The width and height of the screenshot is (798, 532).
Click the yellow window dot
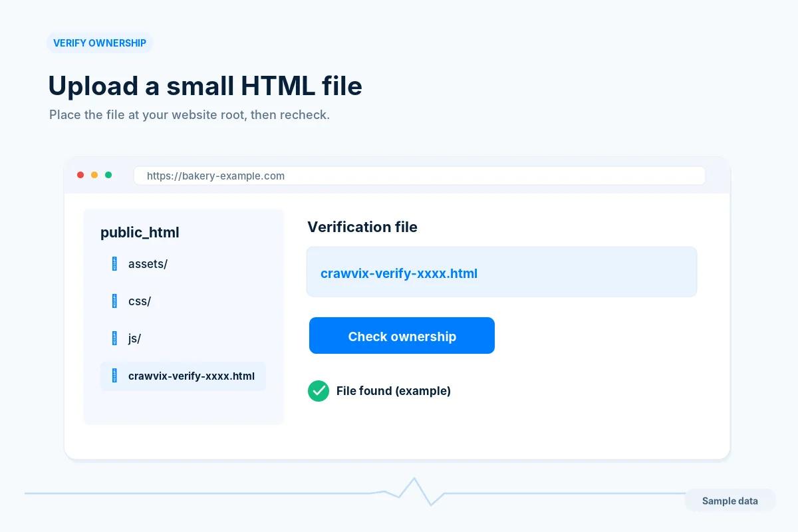point(94,175)
